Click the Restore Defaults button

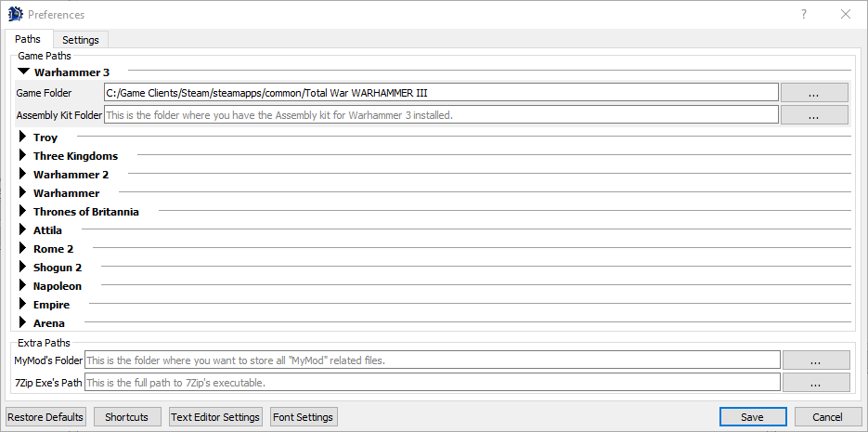[45, 417]
